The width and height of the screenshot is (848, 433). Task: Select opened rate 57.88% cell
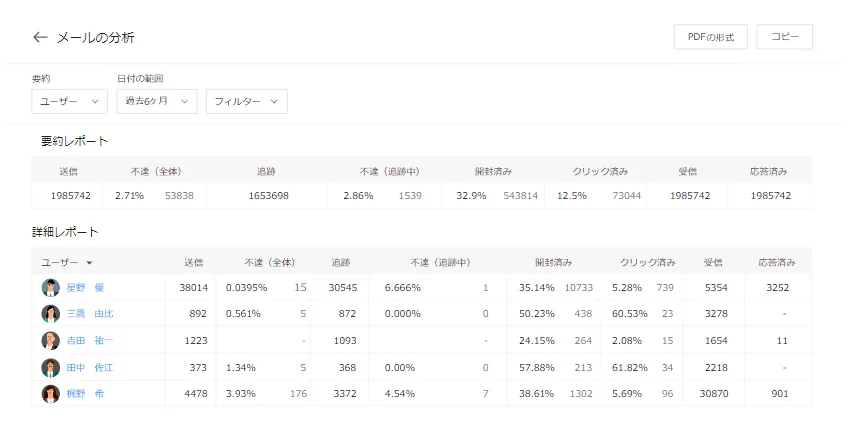point(537,368)
